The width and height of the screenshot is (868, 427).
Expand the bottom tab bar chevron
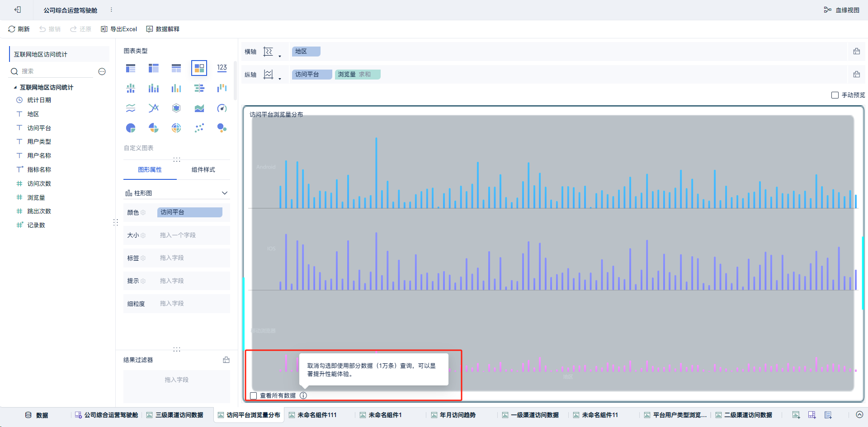[859, 415]
